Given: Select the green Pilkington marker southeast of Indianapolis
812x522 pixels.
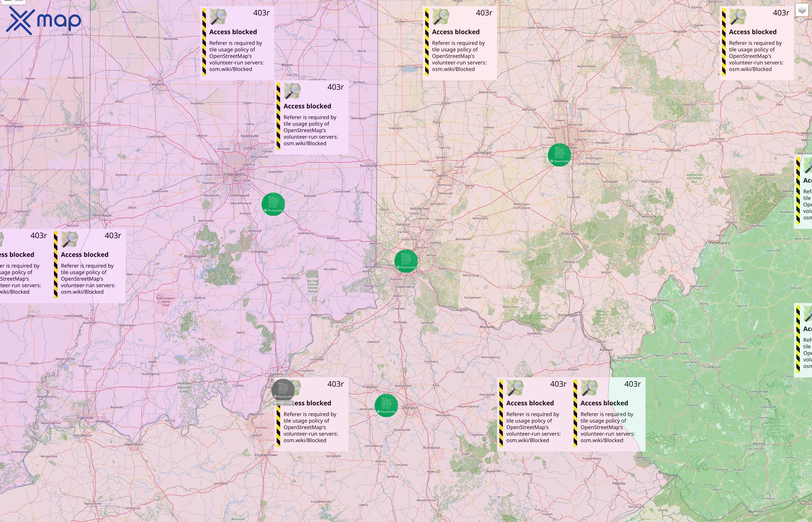Looking at the screenshot, I should [x=273, y=204].
